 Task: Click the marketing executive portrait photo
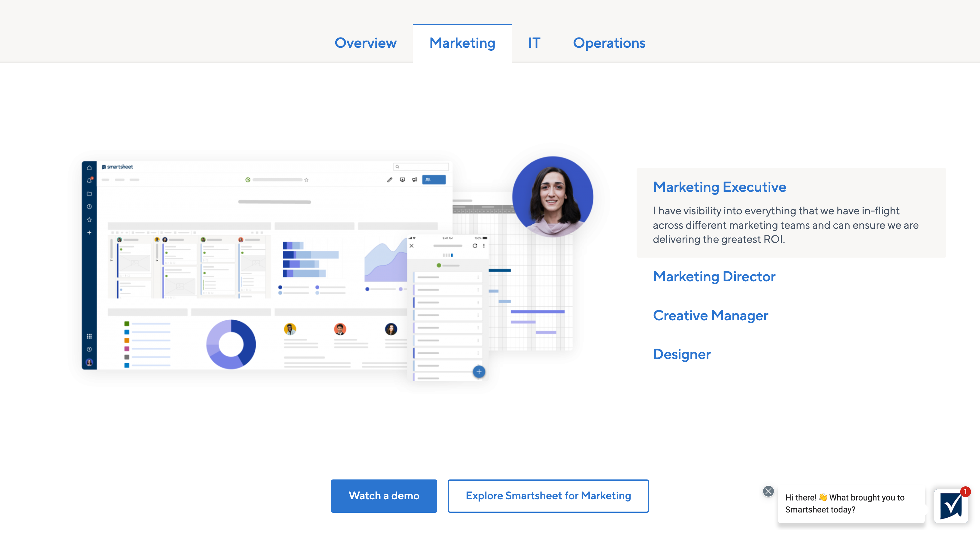click(x=552, y=197)
